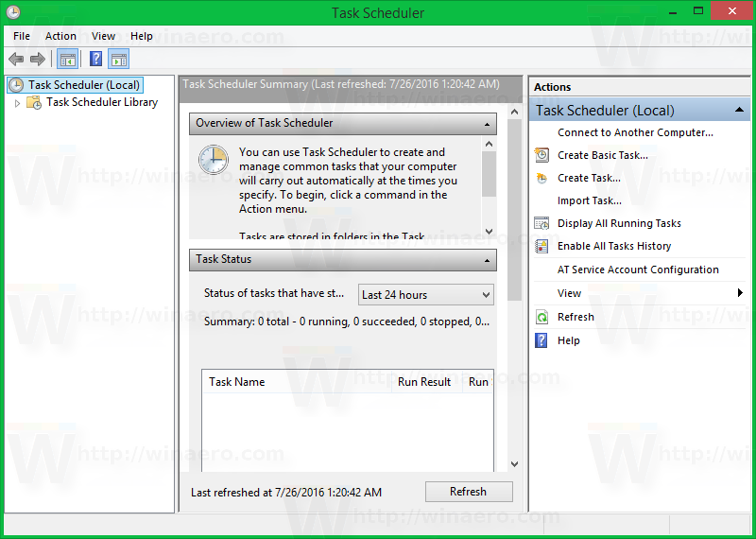
Task: Click the Display All Running Tasks icon
Action: (x=541, y=223)
